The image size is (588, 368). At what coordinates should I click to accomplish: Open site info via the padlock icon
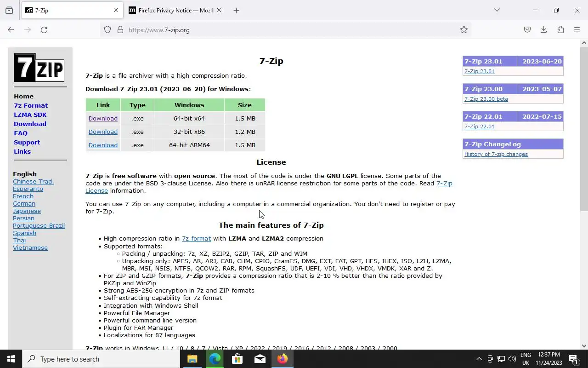120,30
